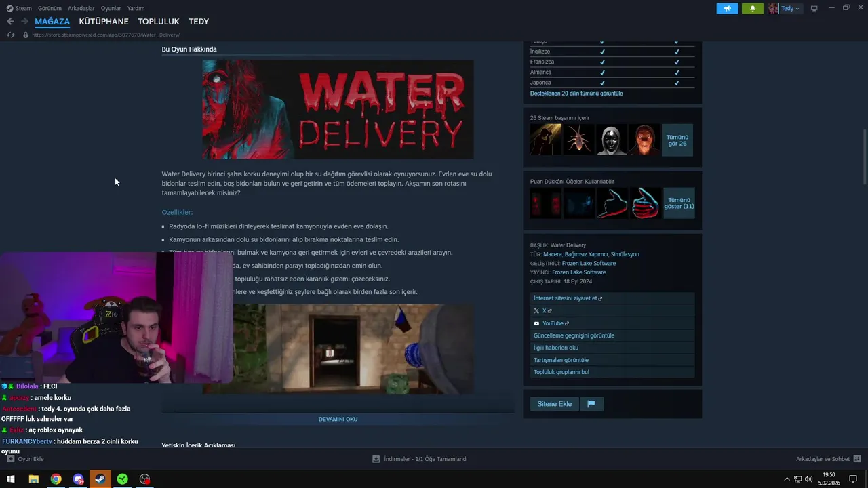Image resolution: width=868 pixels, height=488 pixels.
Task: Switch to the KÜTÜPHANE tab
Action: [104, 22]
